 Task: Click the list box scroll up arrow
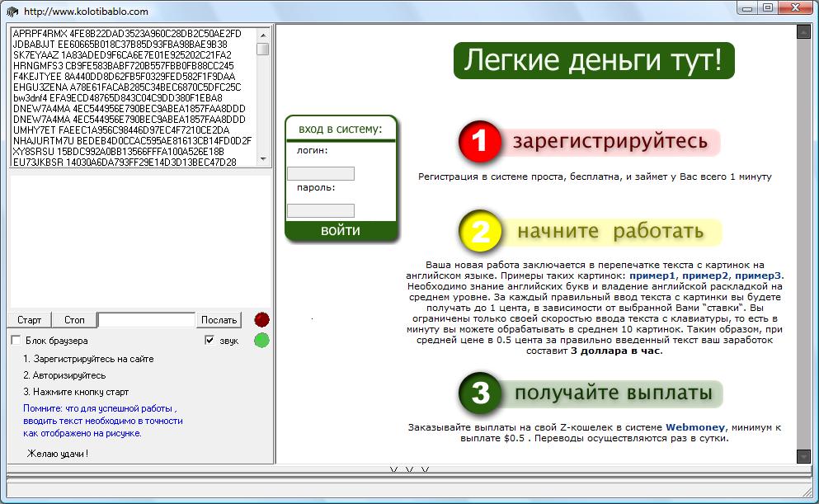[x=263, y=35]
